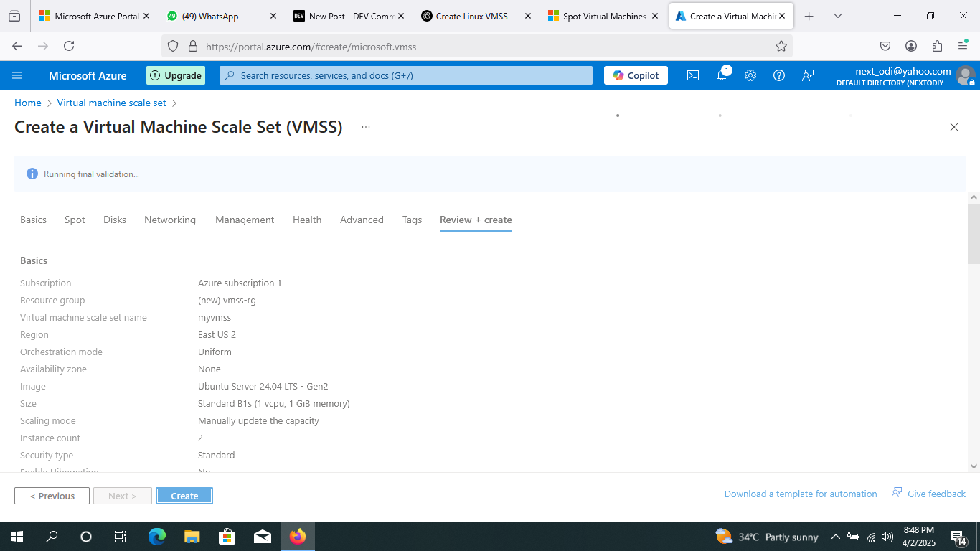
Task: Go to the Advanced wizard tab
Action: pos(362,220)
